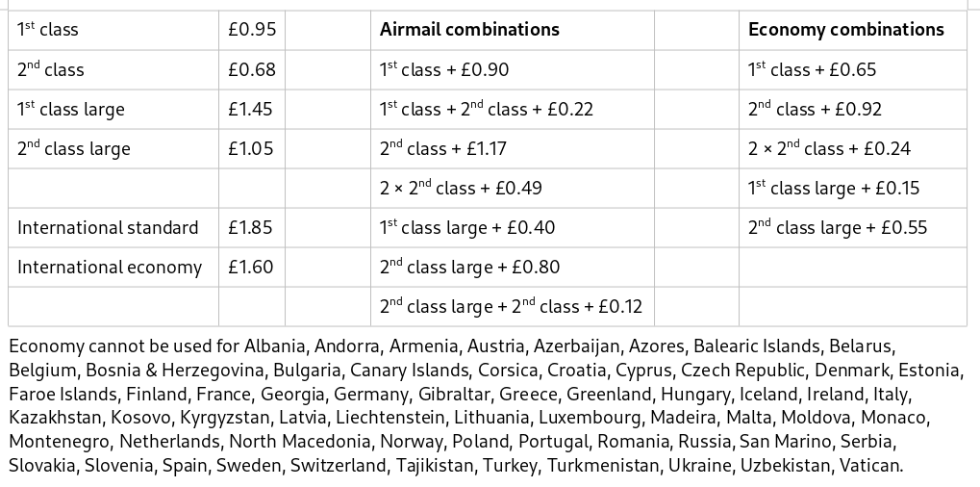980x487 pixels.
Task: Click the '1st class' row label
Action: (x=47, y=30)
